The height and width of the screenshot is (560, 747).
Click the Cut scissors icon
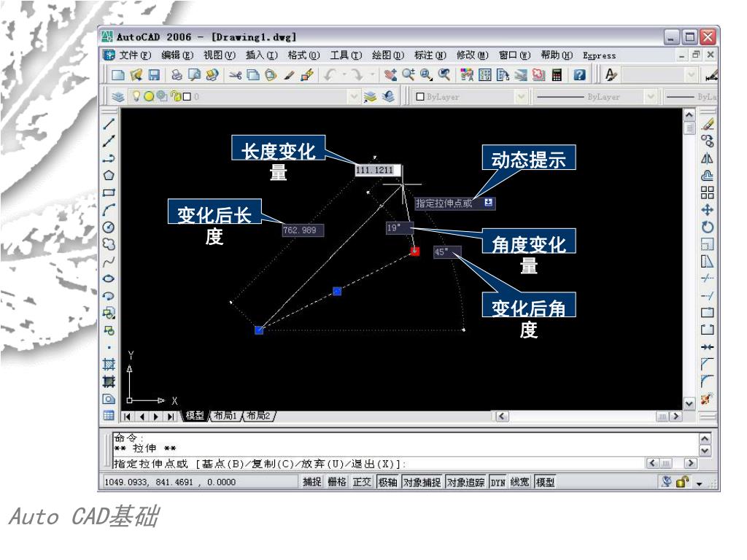tap(235, 75)
